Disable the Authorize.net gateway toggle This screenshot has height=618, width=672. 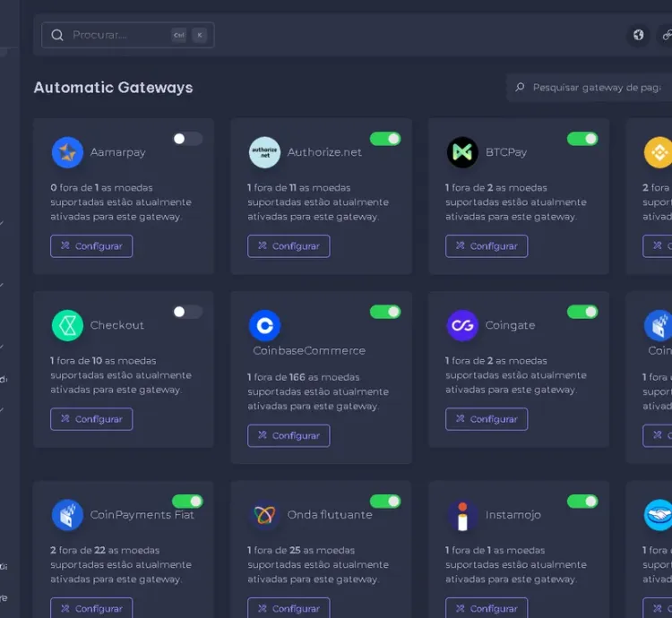[385, 139]
